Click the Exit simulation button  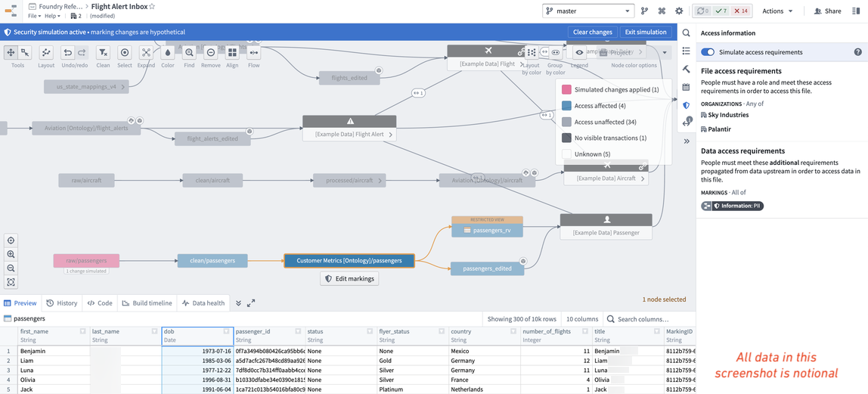pyautogui.click(x=646, y=32)
